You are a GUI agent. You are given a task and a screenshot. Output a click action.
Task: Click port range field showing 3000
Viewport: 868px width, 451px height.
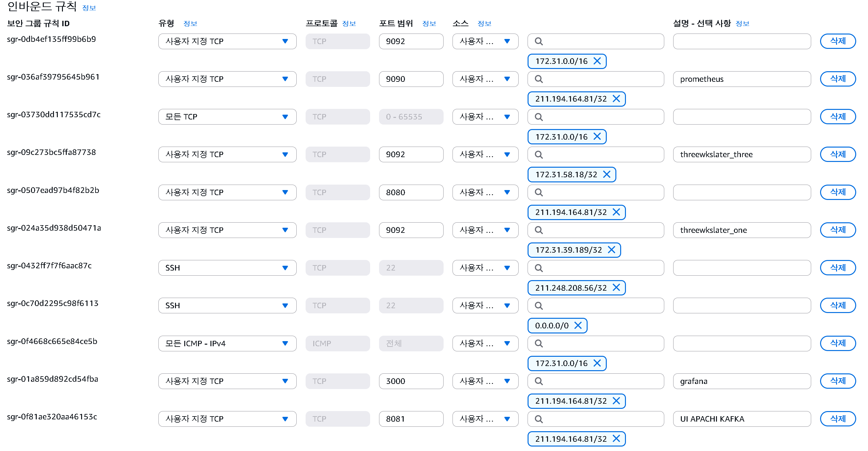click(411, 381)
